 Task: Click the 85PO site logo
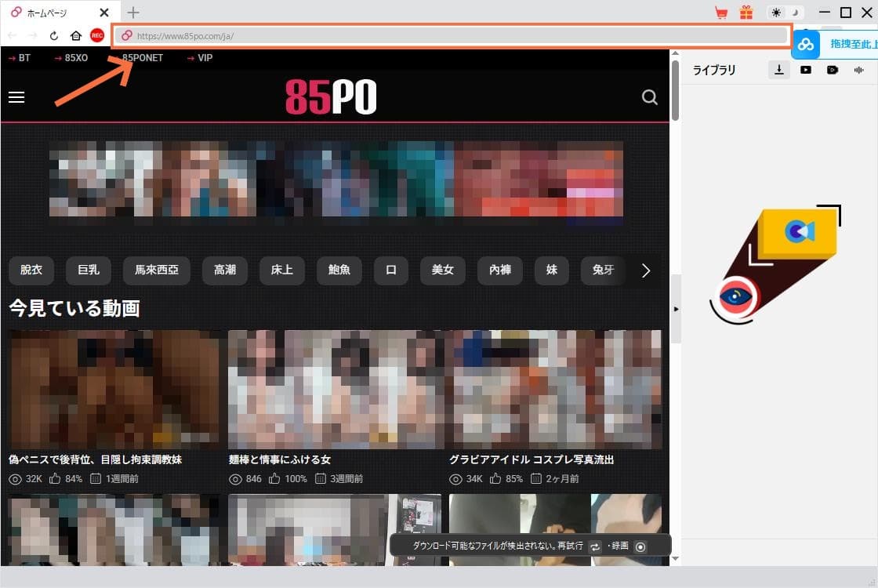(x=331, y=96)
